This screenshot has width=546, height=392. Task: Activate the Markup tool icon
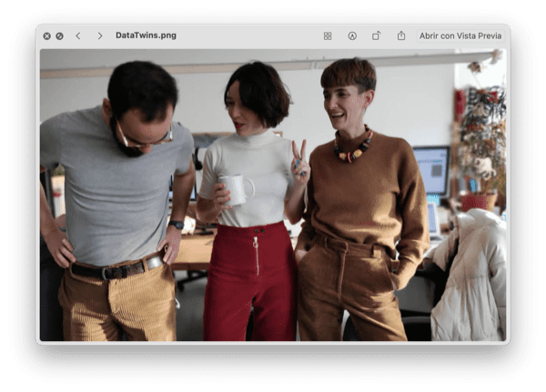click(x=352, y=35)
